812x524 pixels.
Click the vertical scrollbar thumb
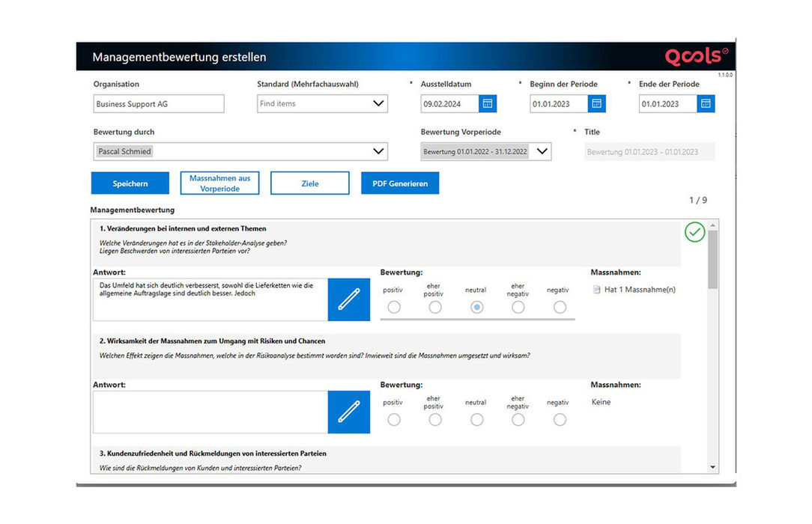pyautogui.click(x=712, y=259)
